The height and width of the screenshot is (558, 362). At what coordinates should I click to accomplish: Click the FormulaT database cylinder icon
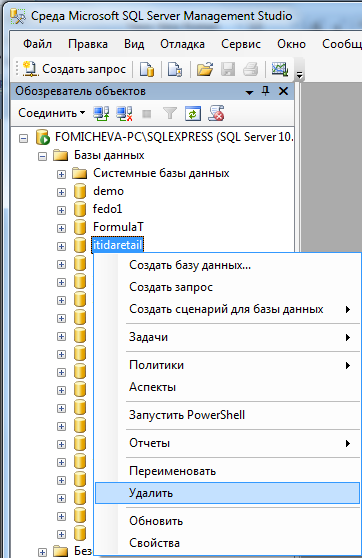[80, 227]
